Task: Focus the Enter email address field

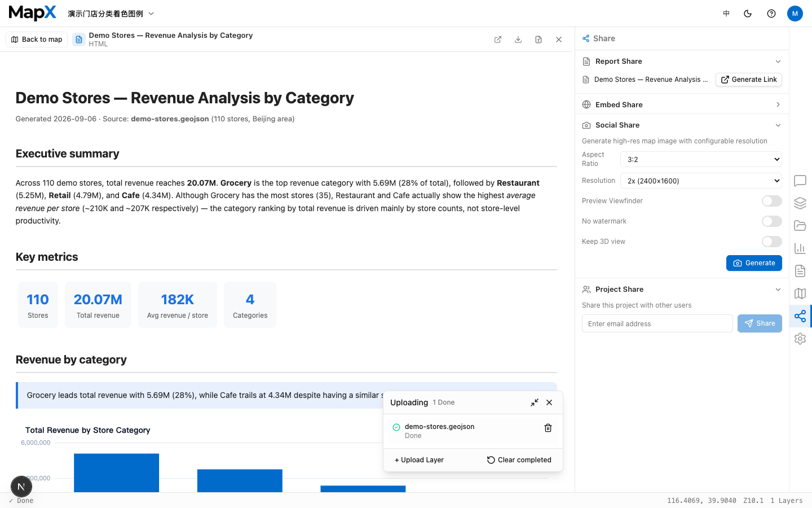Action: coord(657,323)
